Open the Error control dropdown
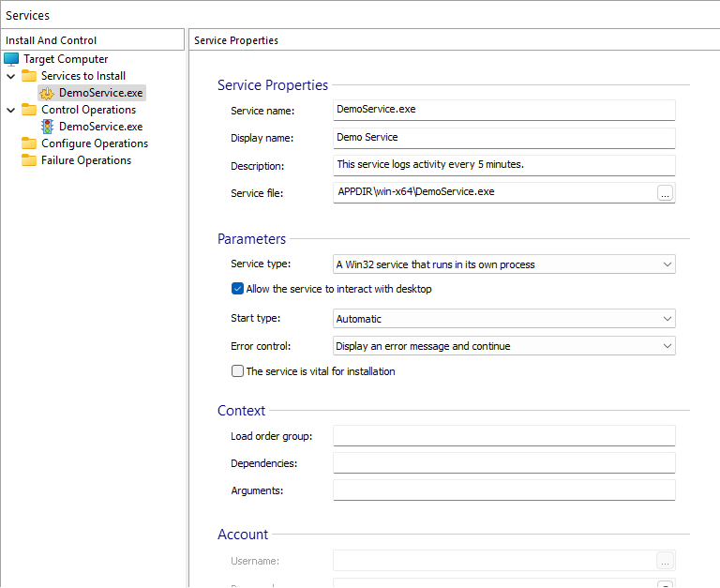Viewport: 720px width, 588px height. [503, 346]
